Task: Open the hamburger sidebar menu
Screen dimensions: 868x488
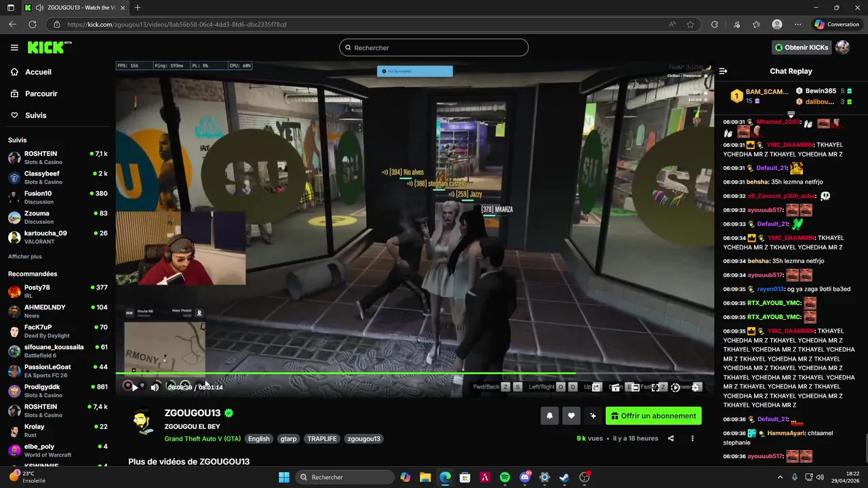Action: [14, 47]
